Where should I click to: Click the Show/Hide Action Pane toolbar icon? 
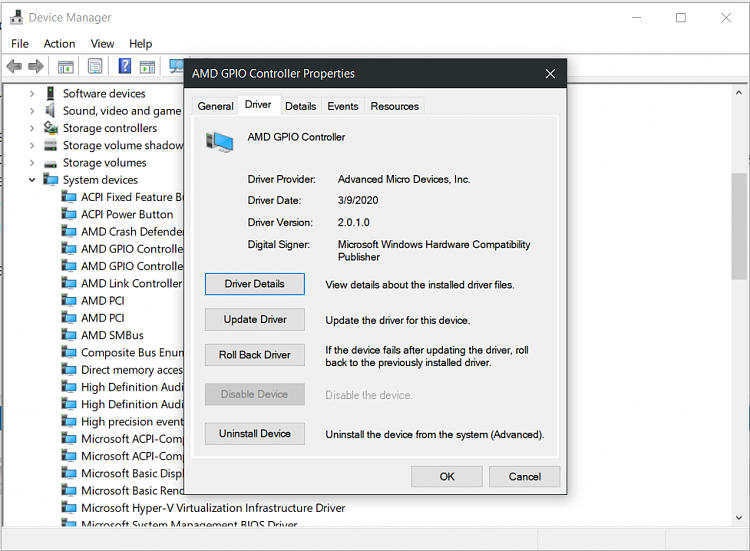tap(147, 67)
